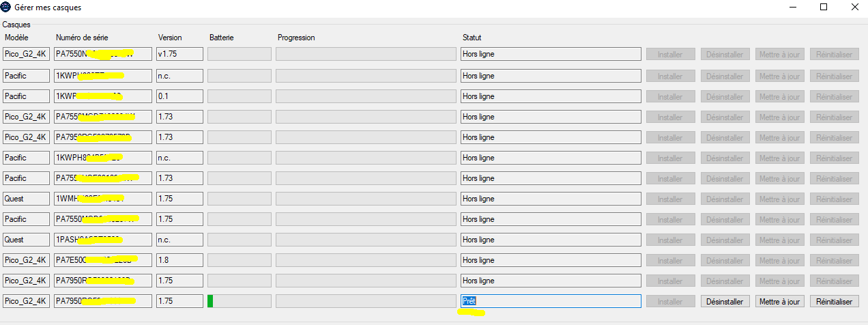The width and height of the screenshot is (868, 325).
Task: Select serial number in the Prêt row
Action: point(103,301)
